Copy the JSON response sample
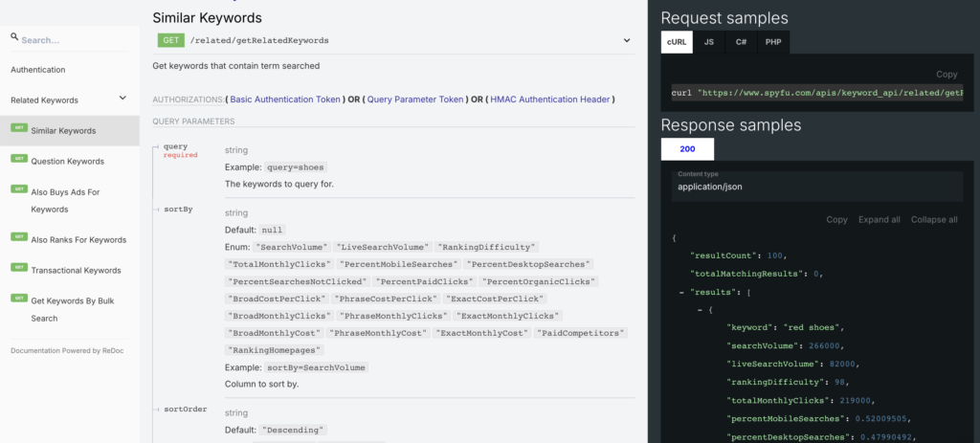This screenshot has width=980, height=443. 836,219
